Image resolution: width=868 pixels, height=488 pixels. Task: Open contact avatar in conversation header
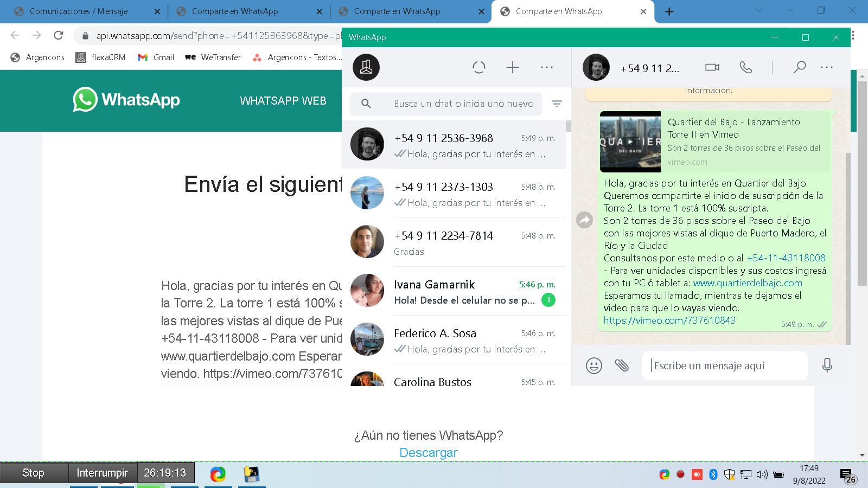click(596, 67)
